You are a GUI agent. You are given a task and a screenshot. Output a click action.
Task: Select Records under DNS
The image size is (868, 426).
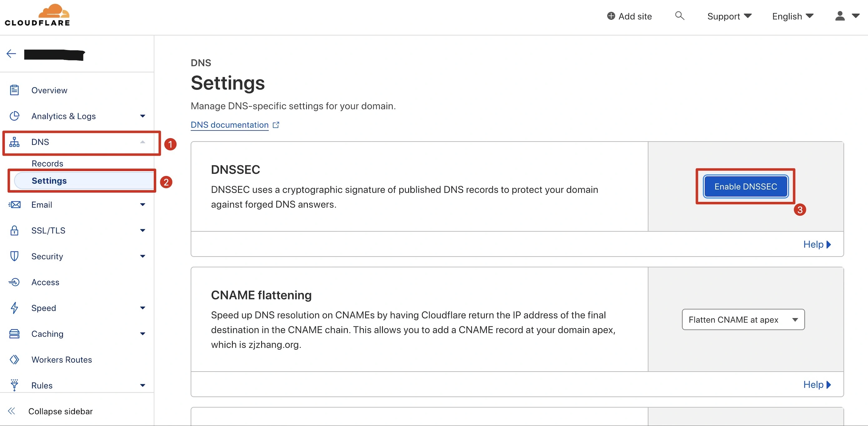point(47,163)
